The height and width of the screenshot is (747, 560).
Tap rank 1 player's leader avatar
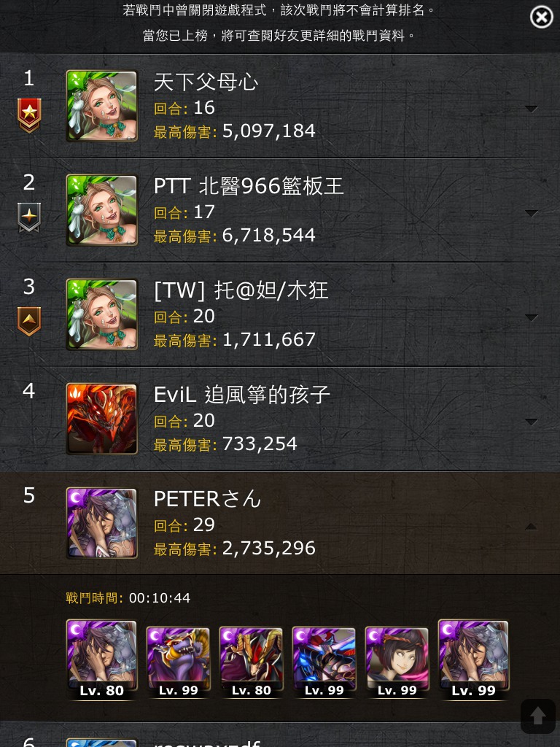coord(102,106)
